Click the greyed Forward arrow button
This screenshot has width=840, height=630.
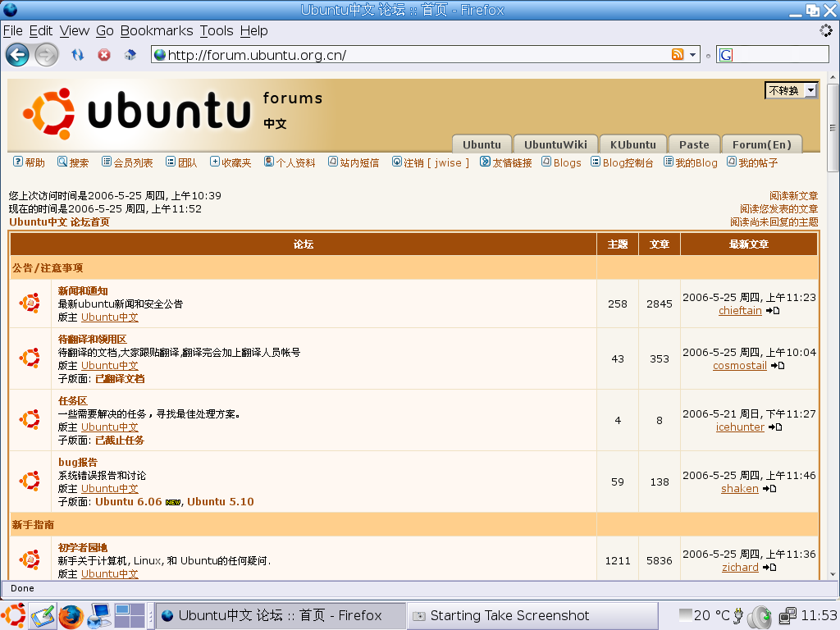pyautogui.click(x=47, y=55)
